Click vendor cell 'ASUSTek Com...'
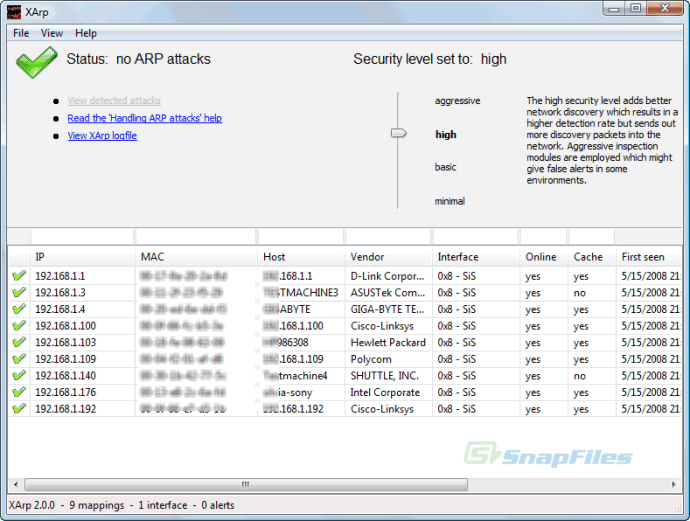 click(x=388, y=293)
